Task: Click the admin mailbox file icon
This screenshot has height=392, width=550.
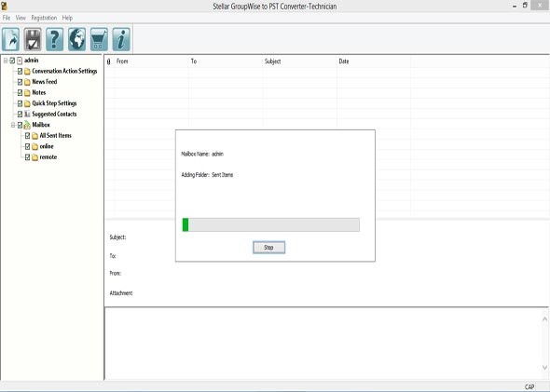Action: click(20, 61)
